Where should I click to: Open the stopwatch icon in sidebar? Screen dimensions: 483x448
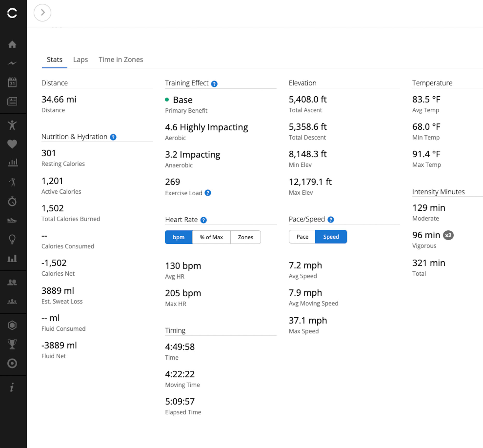(x=12, y=201)
